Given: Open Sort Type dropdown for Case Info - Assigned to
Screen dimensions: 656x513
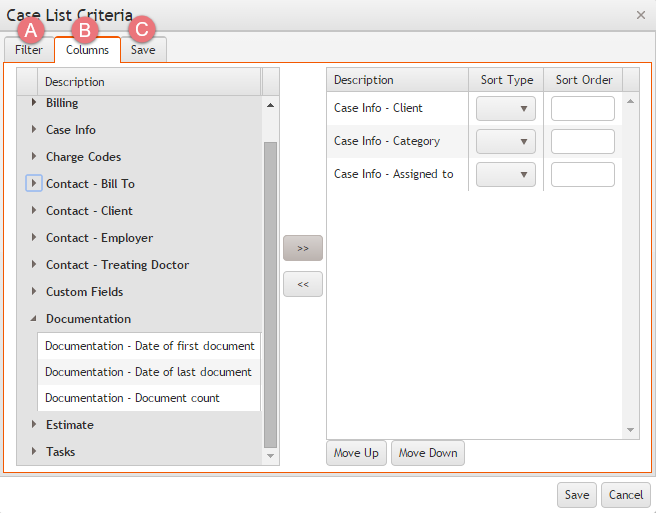Looking at the screenshot, I should [x=506, y=174].
